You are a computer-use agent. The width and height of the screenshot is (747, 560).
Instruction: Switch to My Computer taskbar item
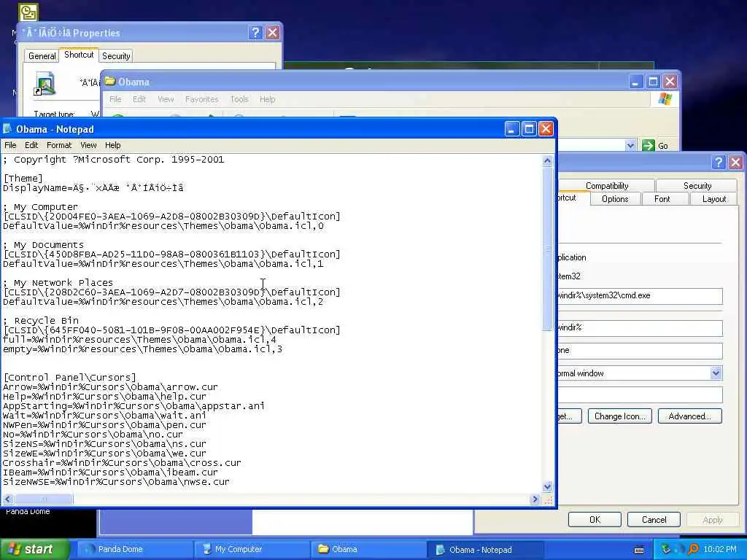252,550
